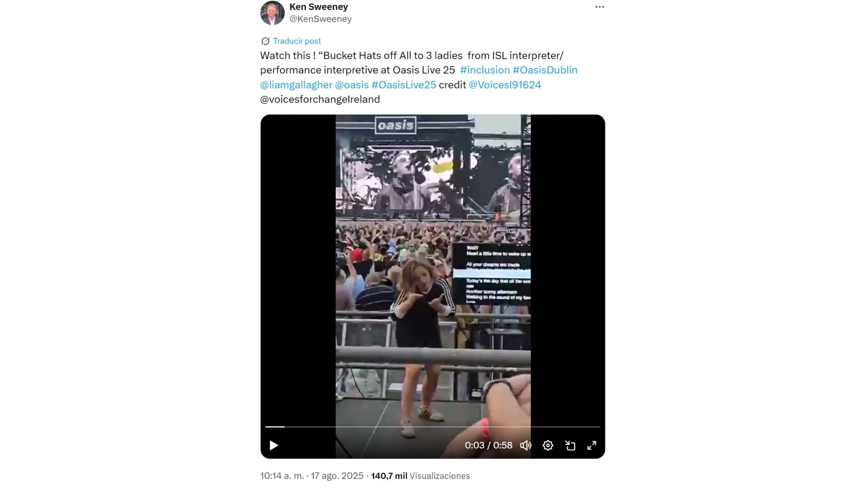
Task: Visit the @liamgallagher mention
Action: coord(296,85)
